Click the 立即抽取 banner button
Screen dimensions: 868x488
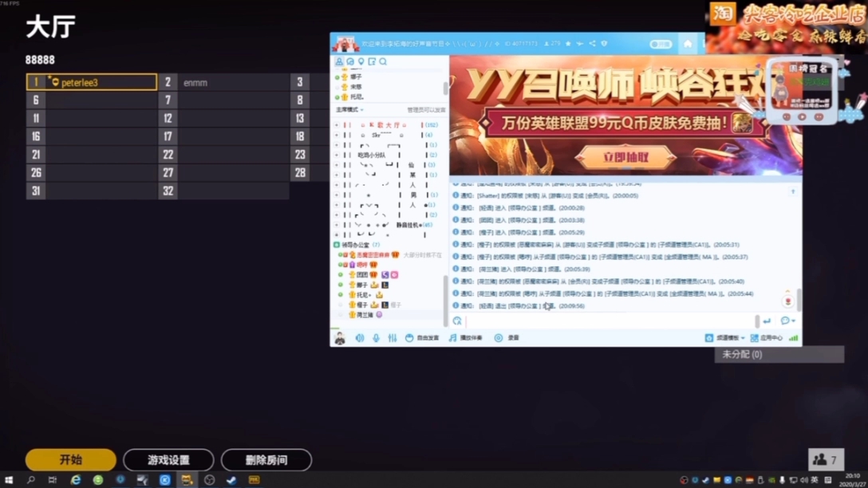[x=626, y=158]
